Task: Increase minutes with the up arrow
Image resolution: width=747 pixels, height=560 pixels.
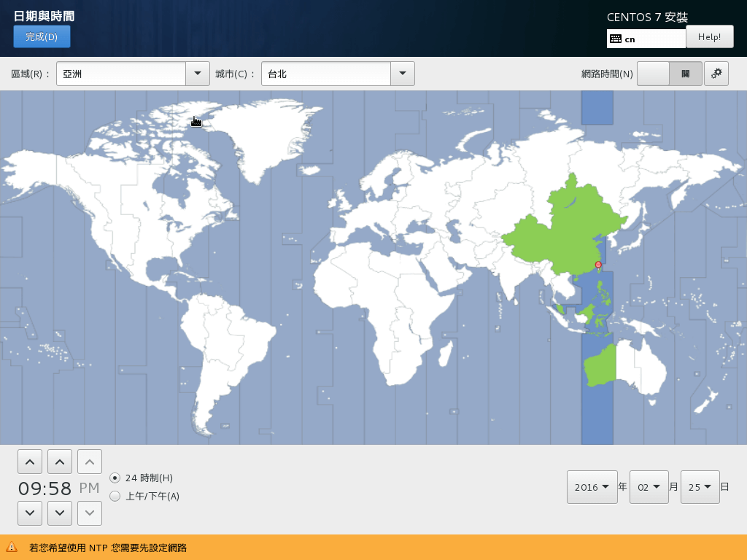Action: pos(60,462)
